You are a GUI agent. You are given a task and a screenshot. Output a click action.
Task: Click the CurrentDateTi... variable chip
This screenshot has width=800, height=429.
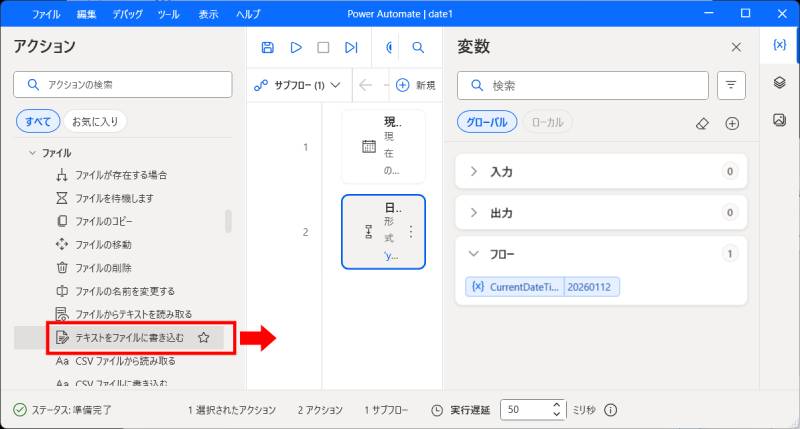tap(514, 287)
